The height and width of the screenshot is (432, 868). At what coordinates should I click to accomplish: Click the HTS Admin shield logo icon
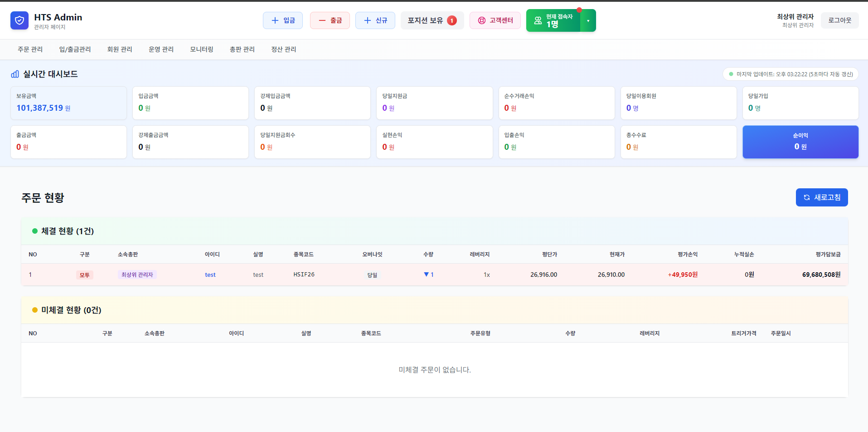click(x=19, y=20)
